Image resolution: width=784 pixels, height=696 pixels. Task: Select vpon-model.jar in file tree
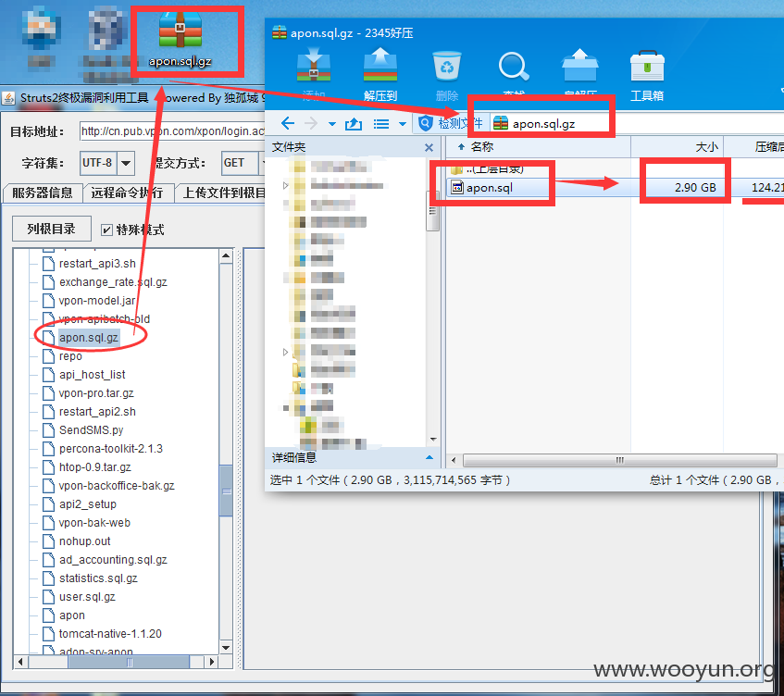97,301
